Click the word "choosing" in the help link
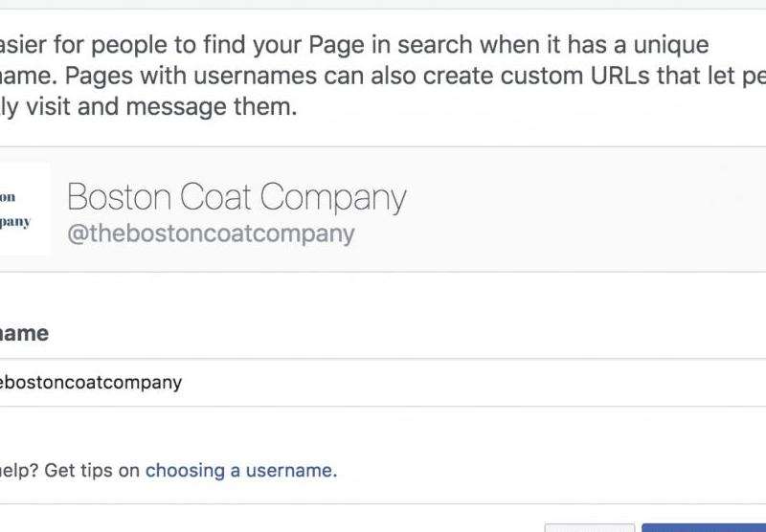This screenshot has width=766, height=532. pyautogui.click(x=185, y=471)
